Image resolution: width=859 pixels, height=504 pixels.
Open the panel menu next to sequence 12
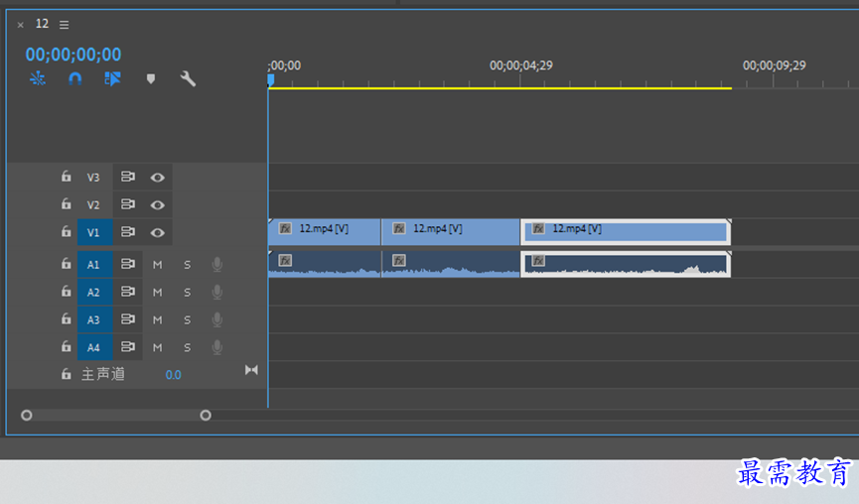pyautogui.click(x=65, y=25)
